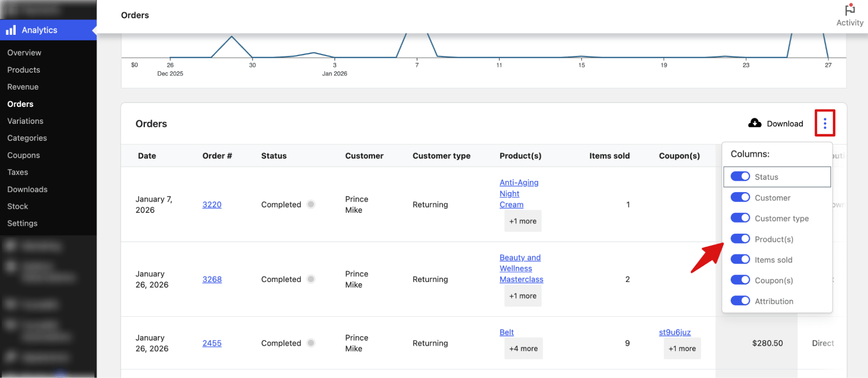868x378 pixels.
Task: Open order 3268 link
Action: [x=212, y=279]
